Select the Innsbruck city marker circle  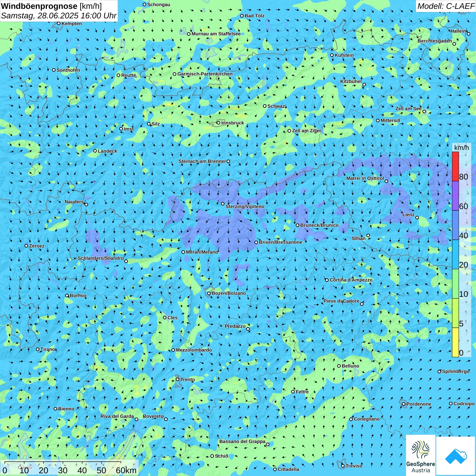219,123
